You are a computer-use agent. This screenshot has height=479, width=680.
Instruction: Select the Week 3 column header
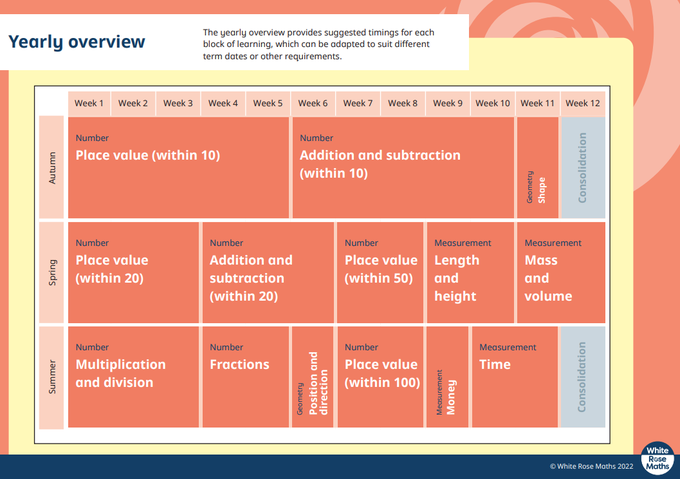(x=178, y=103)
